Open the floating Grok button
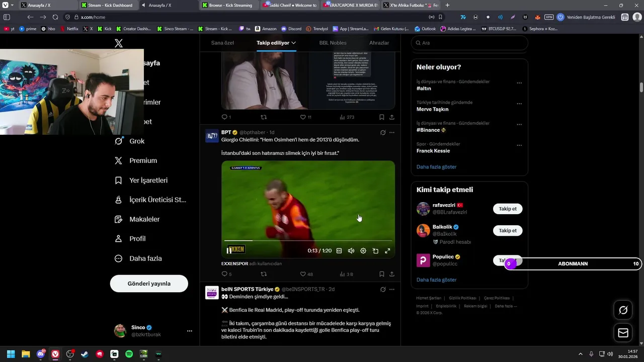Image resolution: width=644 pixels, height=362 pixels. 623,310
